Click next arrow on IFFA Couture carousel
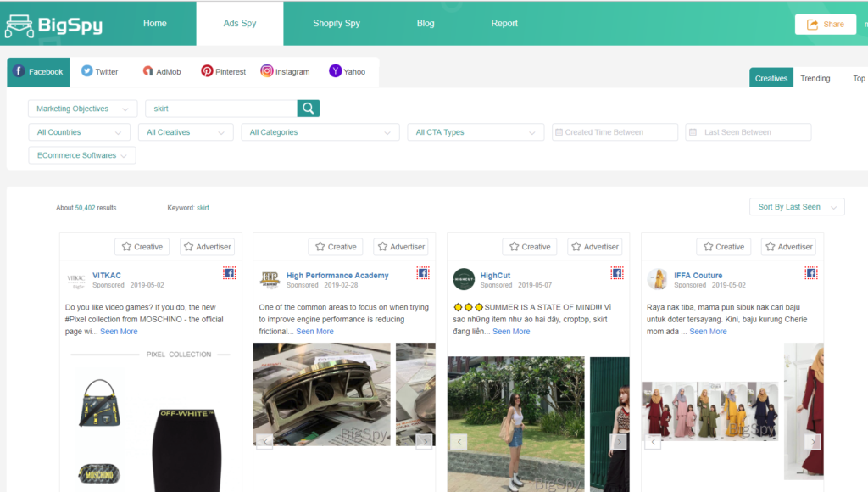Image resolution: width=868 pixels, height=492 pixels. tap(813, 442)
